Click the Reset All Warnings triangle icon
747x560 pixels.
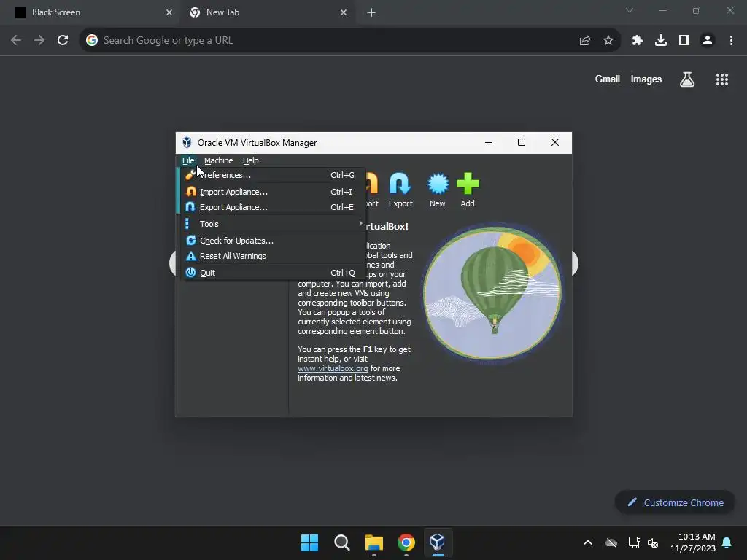[x=190, y=256]
